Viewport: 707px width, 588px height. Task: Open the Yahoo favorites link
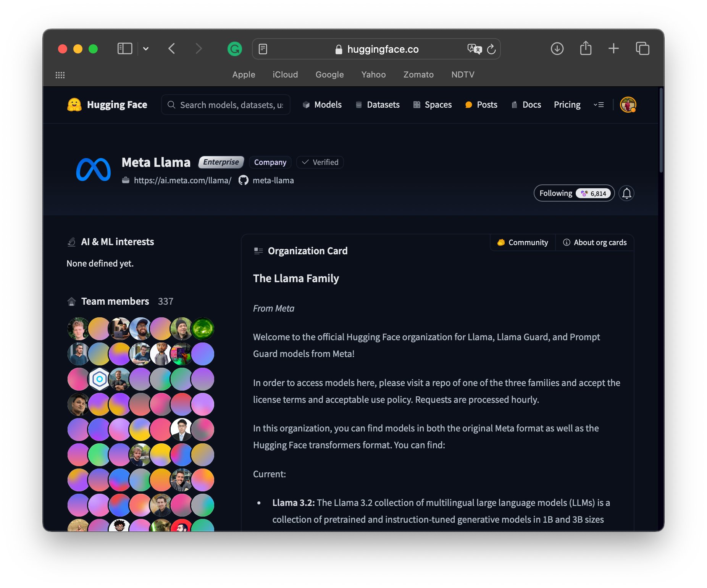click(373, 74)
